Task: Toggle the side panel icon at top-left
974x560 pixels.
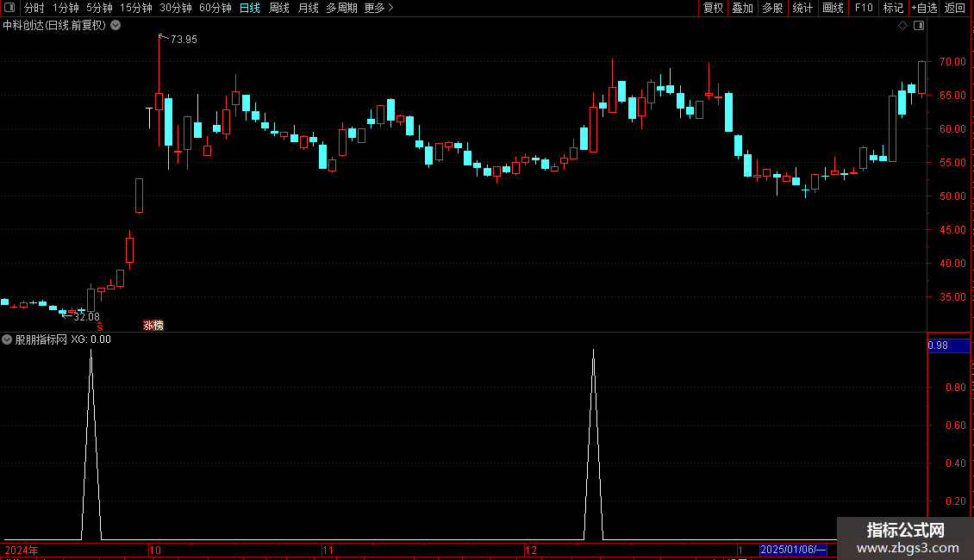Action: [9, 8]
